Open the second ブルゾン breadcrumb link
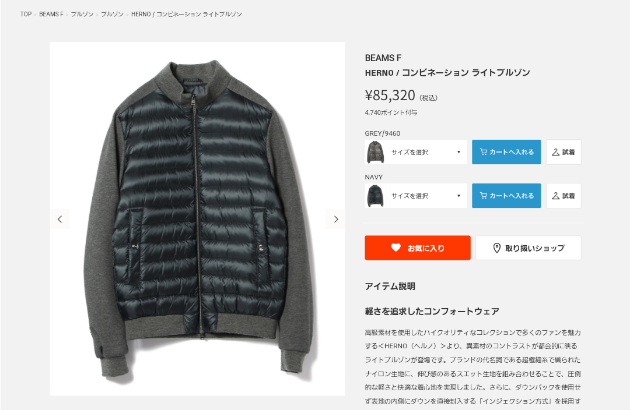The width and height of the screenshot is (630, 410). (x=112, y=14)
